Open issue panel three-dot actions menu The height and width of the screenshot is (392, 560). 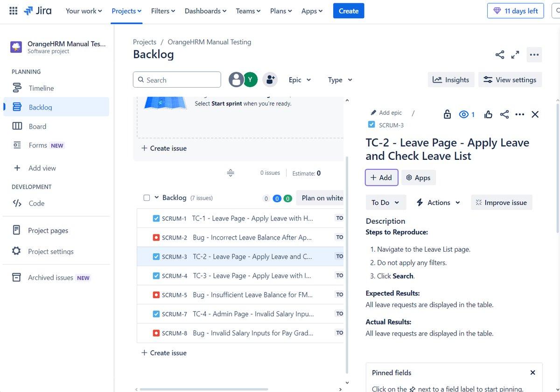coord(520,114)
